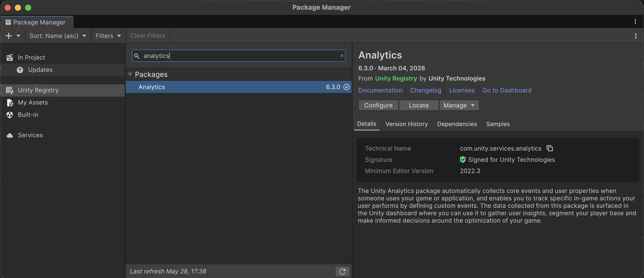
Task: Switch to the Samples tab
Action: click(498, 124)
